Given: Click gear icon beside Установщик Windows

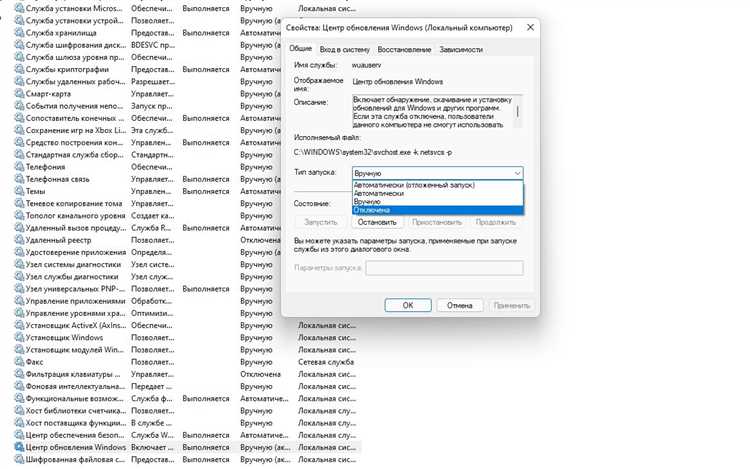Looking at the screenshot, I should tap(19, 338).
